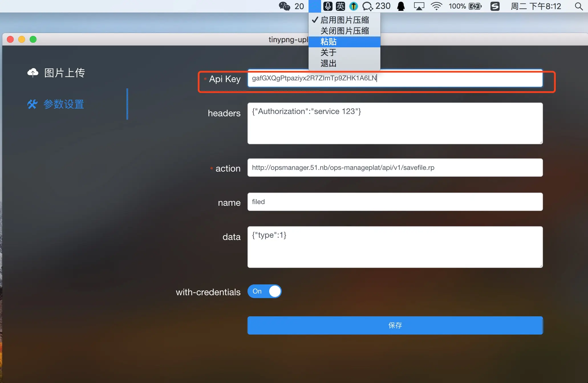This screenshot has width=588, height=383.
Task: Click the cloud upload icon in sidebar
Action: click(x=33, y=73)
